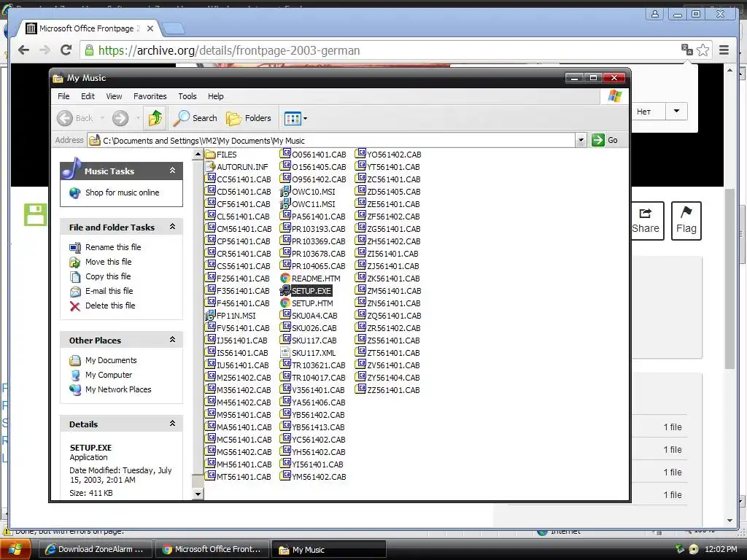Go to My Network Places
The image size is (747, 560).
point(118,389)
